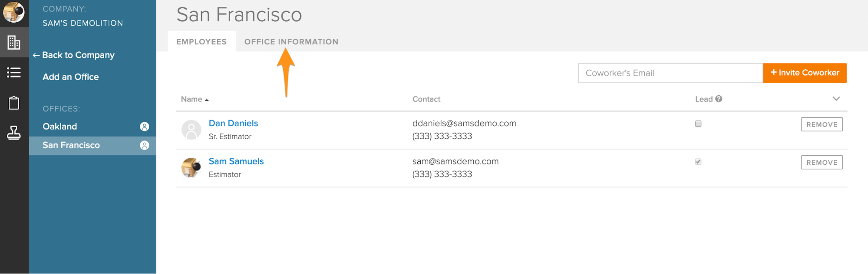The height and width of the screenshot is (274, 868).
Task: Click the San Francisco office person icon
Action: point(145,145)
